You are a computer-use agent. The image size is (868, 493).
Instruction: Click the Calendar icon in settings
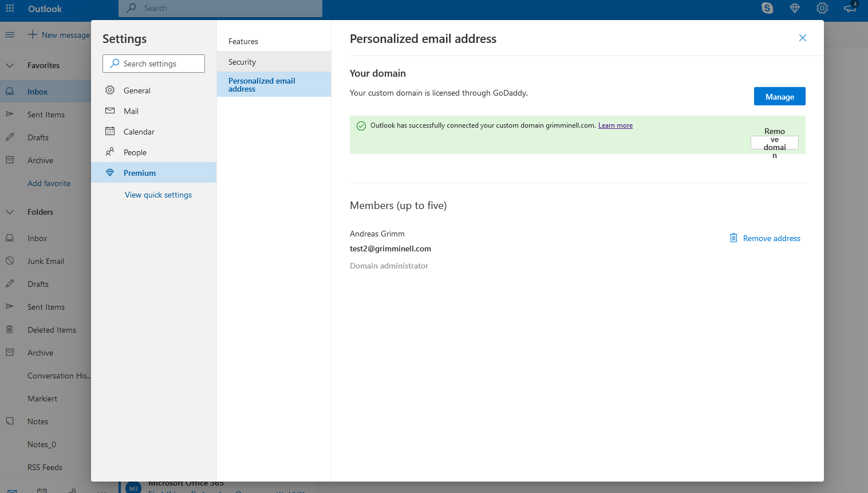click(110, 131)
